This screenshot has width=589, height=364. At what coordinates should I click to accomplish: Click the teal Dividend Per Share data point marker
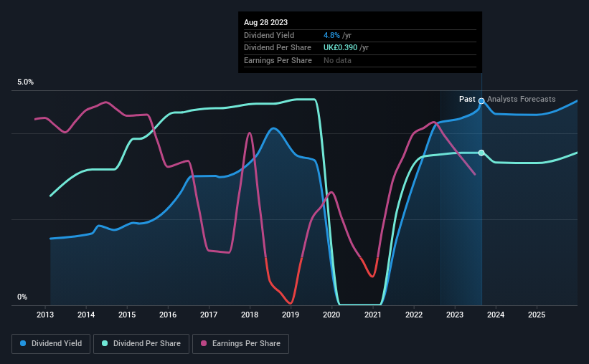pyautogui.click(x=481, y=153)
